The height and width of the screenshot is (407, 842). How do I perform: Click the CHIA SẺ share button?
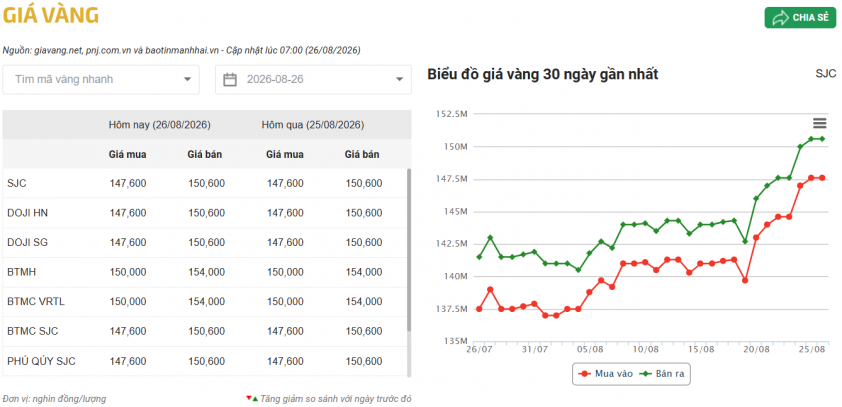pos(800,18)
